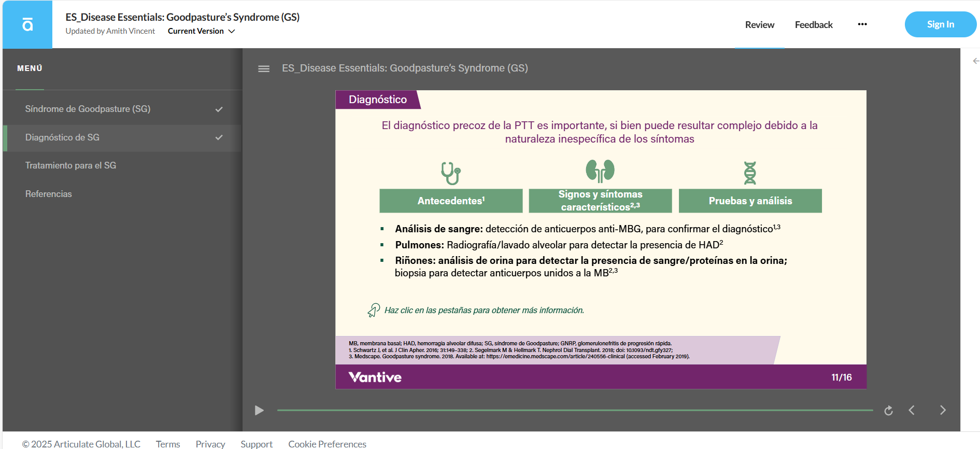This screenshot has height=449, width=980.
Task: Toggle the hamburger sidebar menu icon
Action: (x=264, y=68)
